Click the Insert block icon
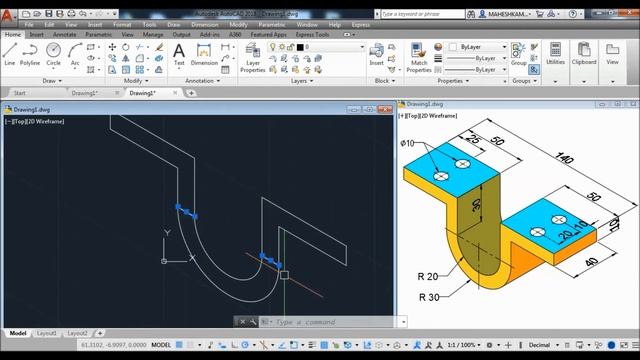Image resolution: width=640 pixels, height=360 pixels. [376, 54]
